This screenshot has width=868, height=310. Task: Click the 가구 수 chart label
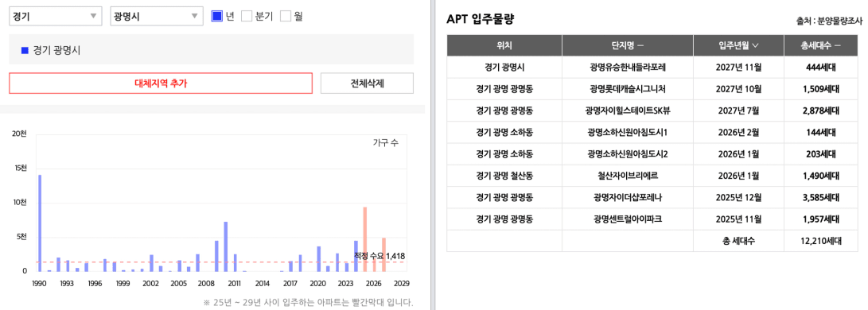pos(385,143)
